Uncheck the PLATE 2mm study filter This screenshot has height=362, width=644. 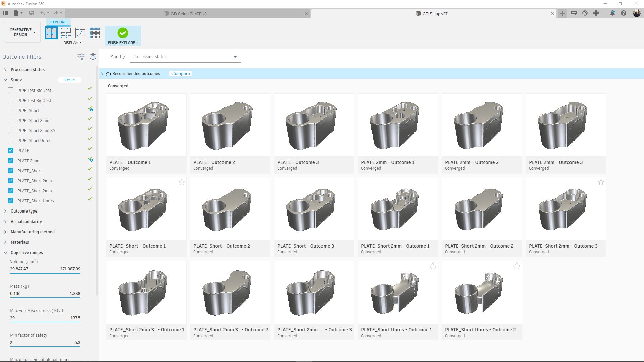click(11, 161)
